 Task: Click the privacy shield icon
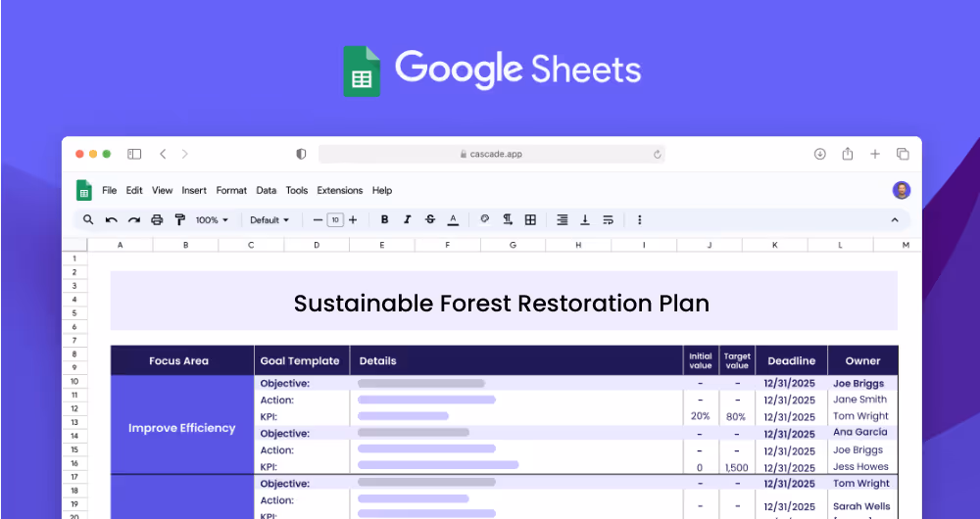pos(301,155)
